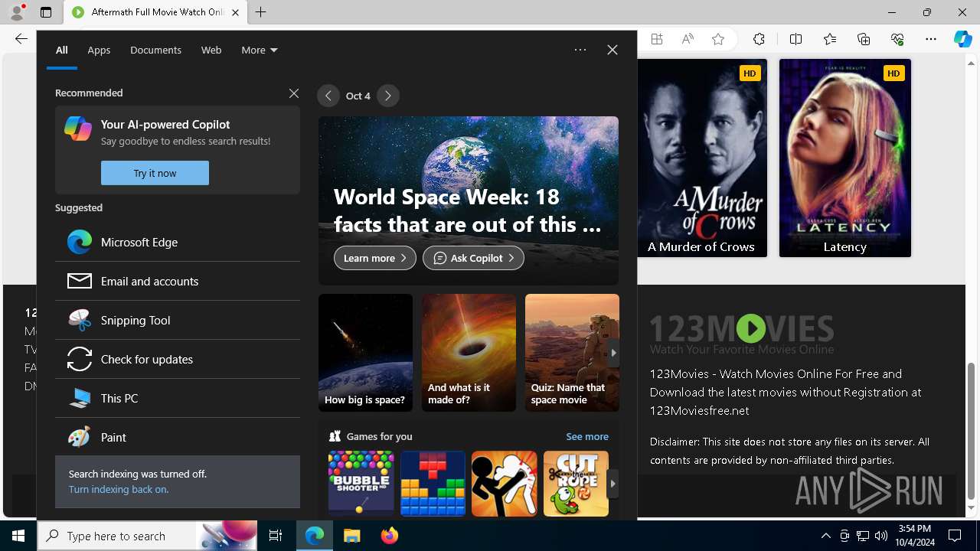Screen dimensions: 980x551
Task: Select the Apps search tab
Action: pos(99,50)
